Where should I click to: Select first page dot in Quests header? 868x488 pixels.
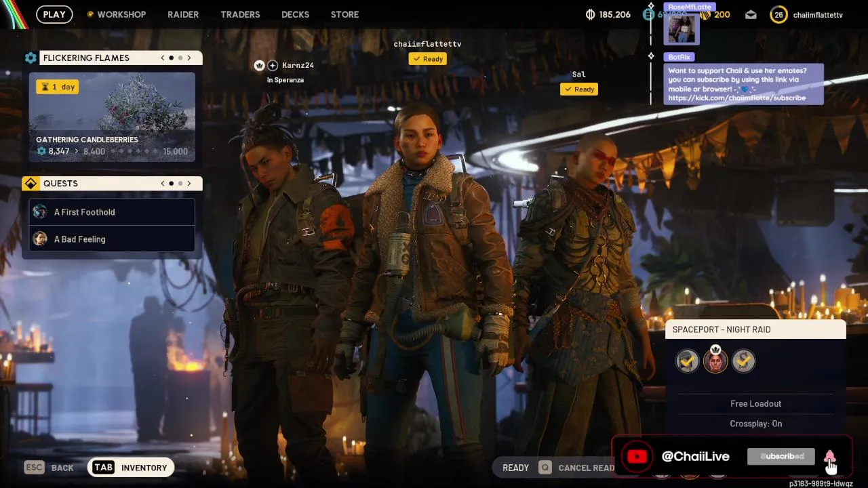pos(172,184)
